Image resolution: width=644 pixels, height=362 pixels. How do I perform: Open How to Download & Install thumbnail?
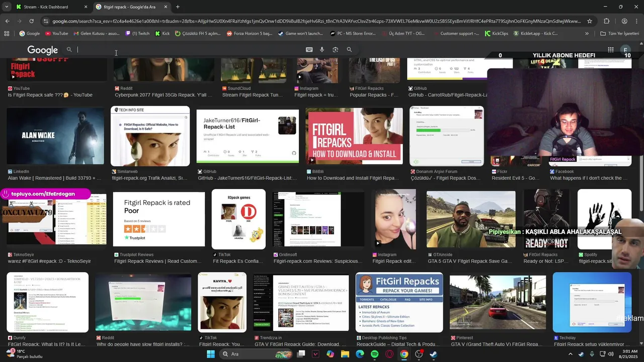pyautogui.click(x=354, y=136)
